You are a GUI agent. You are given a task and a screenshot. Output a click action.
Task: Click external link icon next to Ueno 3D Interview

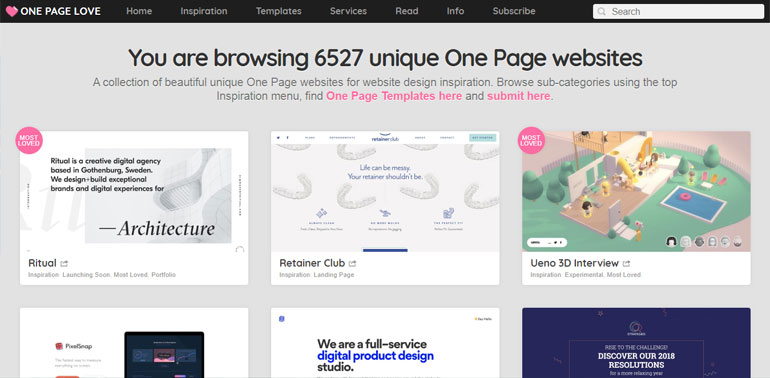coord(626,264)
